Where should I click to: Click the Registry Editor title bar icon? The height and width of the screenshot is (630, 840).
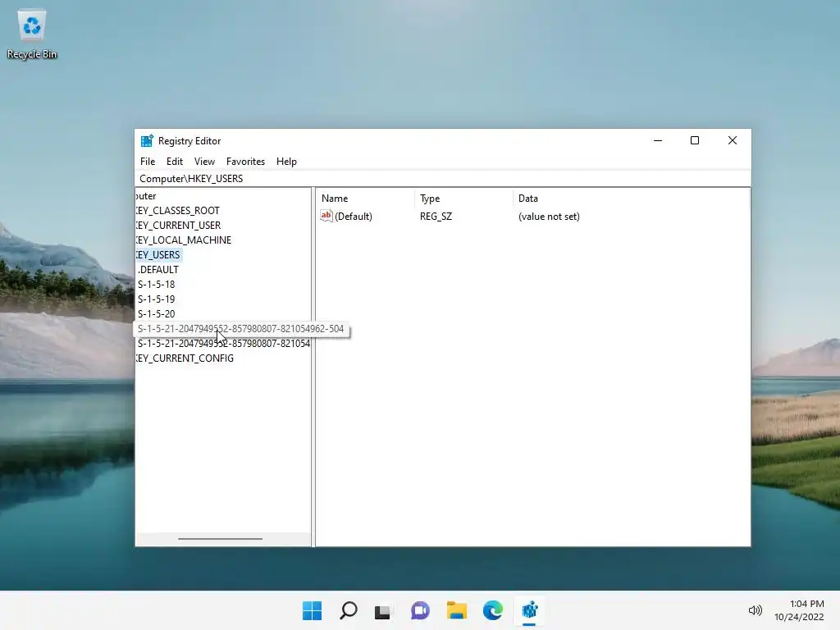tap(147, 141)
